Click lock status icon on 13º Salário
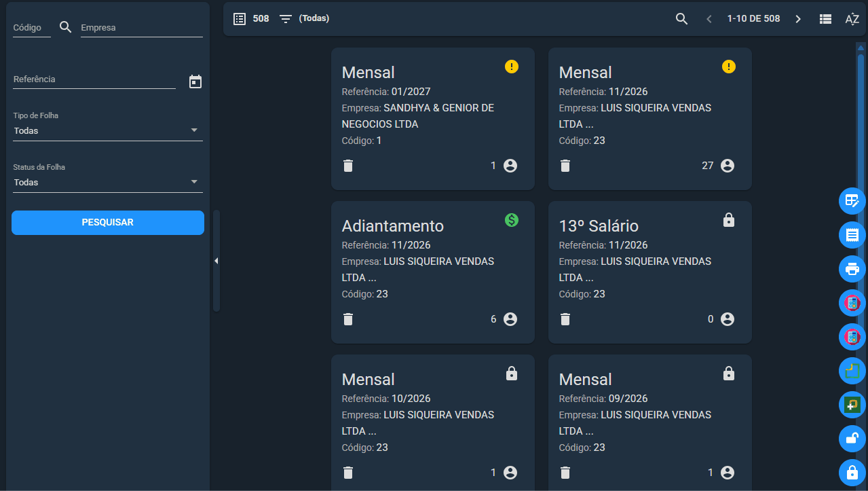 pos(729,220)
